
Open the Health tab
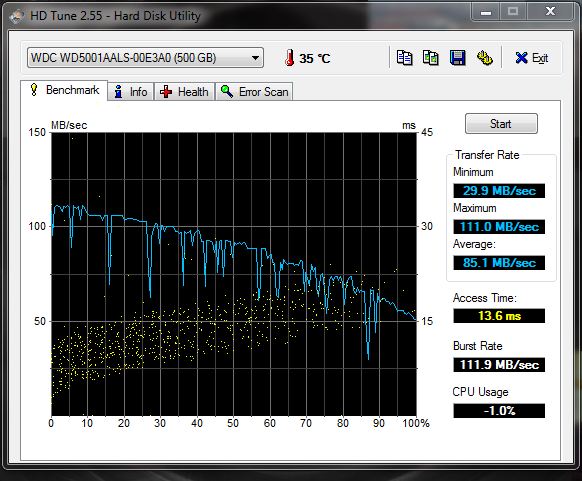184,92
